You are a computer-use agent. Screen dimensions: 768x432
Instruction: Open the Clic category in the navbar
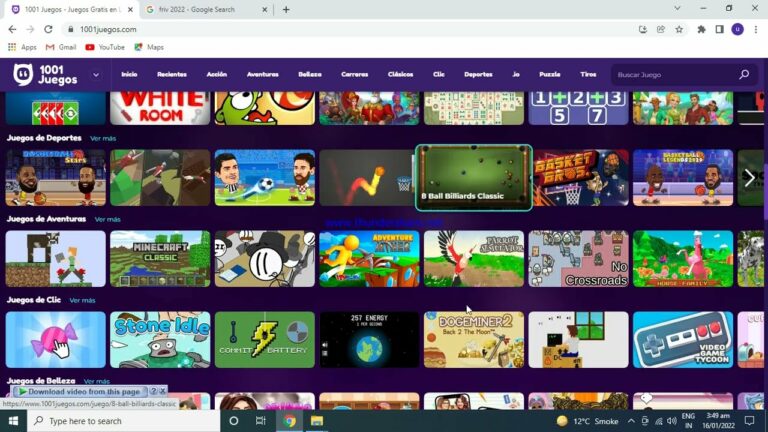(439, 74)
